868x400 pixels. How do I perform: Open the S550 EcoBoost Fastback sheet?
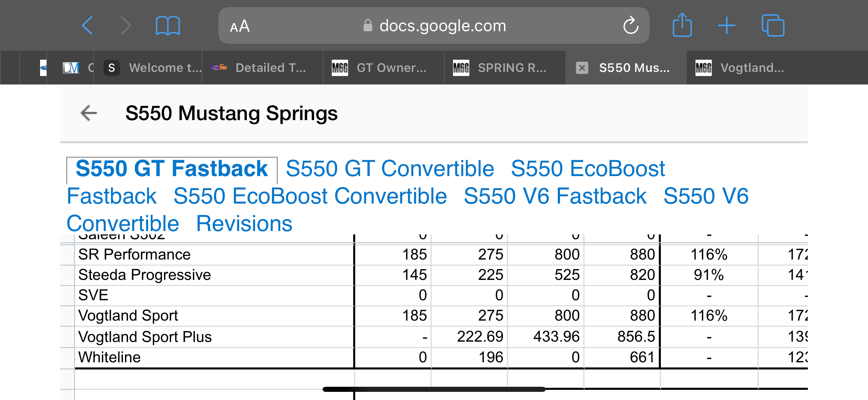(587, 169)
